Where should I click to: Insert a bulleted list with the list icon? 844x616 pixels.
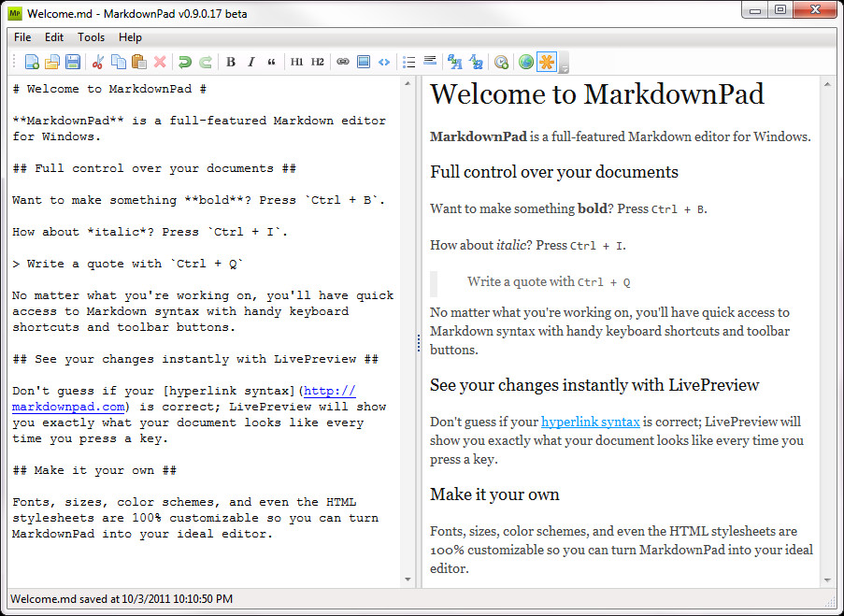pyautogui.click(x=409, y=62)
